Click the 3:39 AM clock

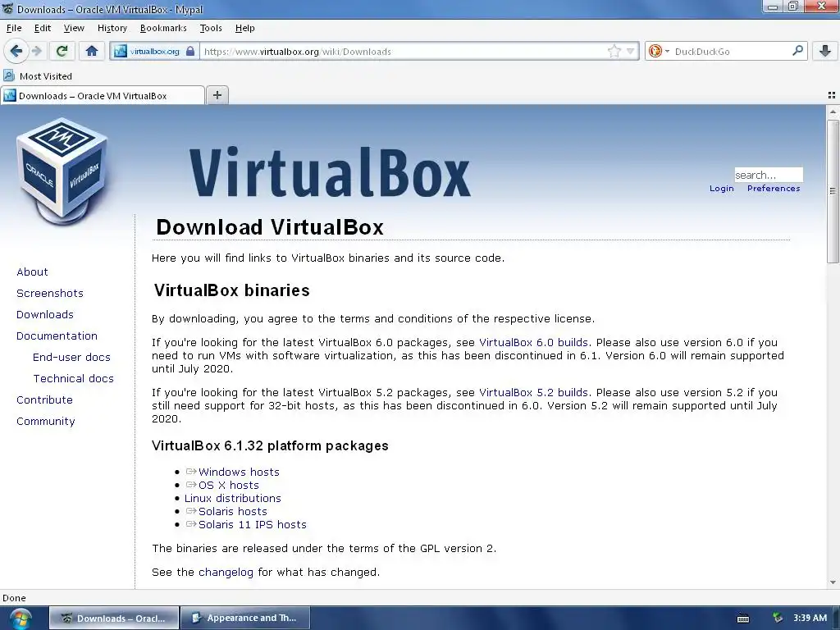point(810,618)
